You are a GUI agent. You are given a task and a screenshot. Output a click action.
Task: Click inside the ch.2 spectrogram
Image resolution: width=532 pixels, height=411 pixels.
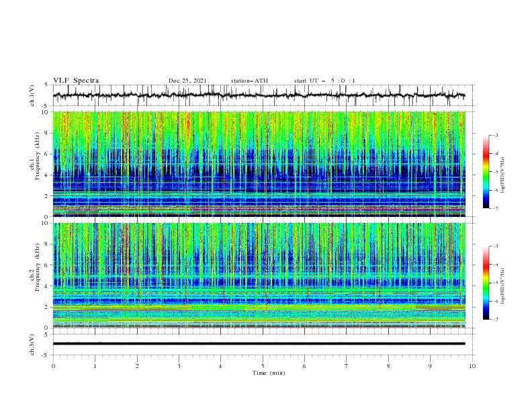(x=259, y=275)
